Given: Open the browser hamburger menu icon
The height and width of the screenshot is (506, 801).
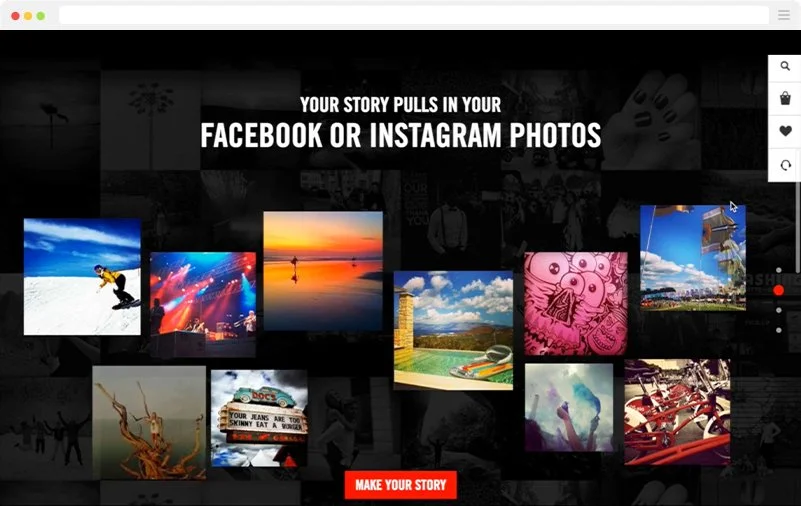Looking at the screenshot, I should [x=784, y=15].
